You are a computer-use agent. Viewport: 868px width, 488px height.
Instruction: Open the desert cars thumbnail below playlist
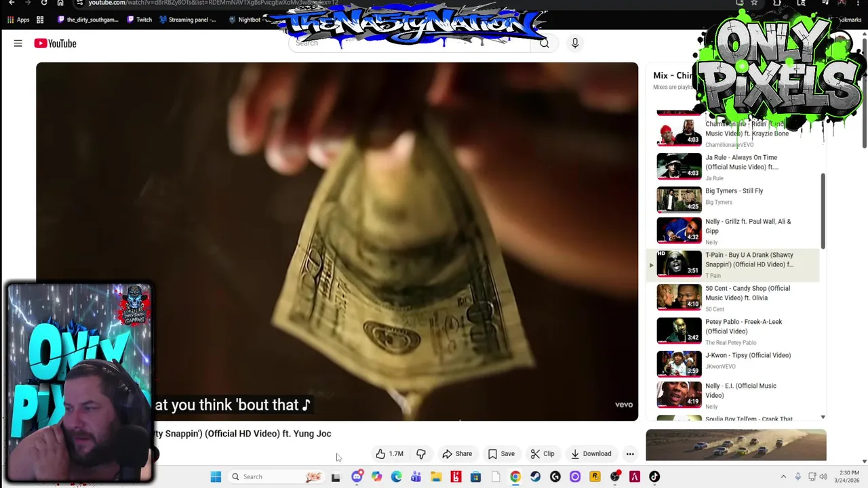click(736, 445)
